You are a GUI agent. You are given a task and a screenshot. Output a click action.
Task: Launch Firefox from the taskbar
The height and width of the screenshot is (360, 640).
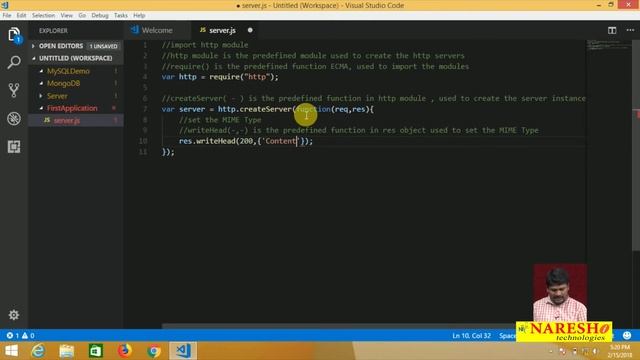124,351
